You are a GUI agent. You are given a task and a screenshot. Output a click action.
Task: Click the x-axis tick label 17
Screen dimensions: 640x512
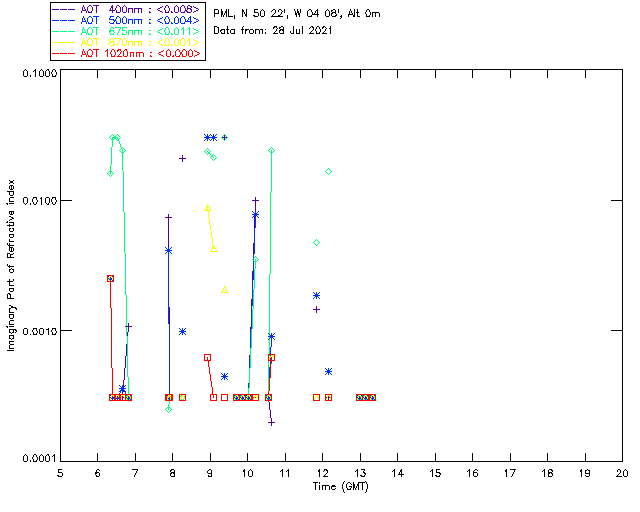(510, 473)
